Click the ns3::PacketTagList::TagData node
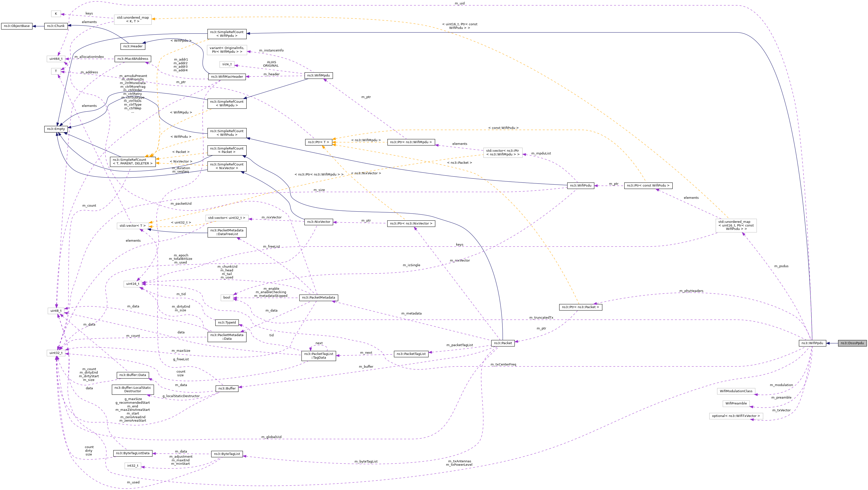This screenshot has height=490, width=868. tap(319, 356)
